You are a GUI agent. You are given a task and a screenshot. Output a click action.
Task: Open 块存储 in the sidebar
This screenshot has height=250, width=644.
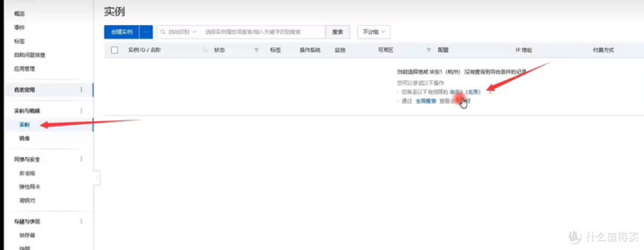point(27,235)
